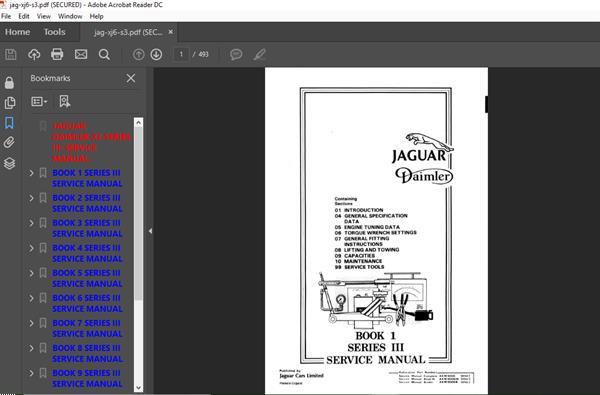This screenshot has height=395, width=600.
Task: Click the Save file icon
Action: pos(11,54)
